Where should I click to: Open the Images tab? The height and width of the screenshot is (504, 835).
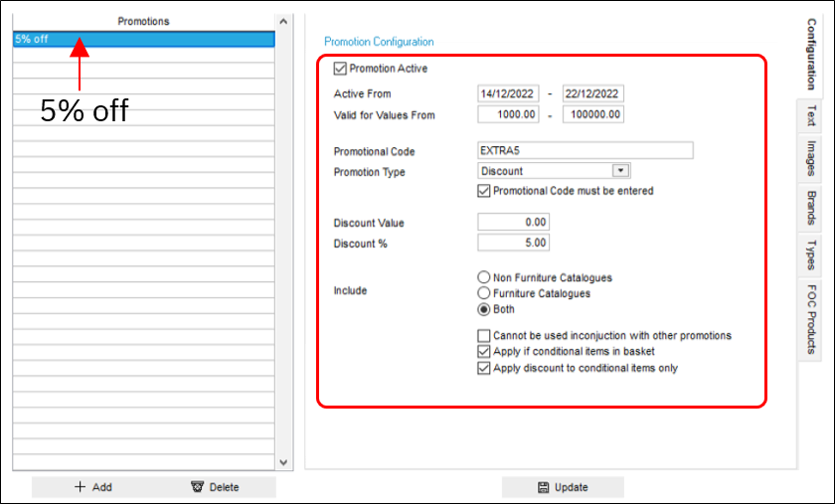pos(811,157)
